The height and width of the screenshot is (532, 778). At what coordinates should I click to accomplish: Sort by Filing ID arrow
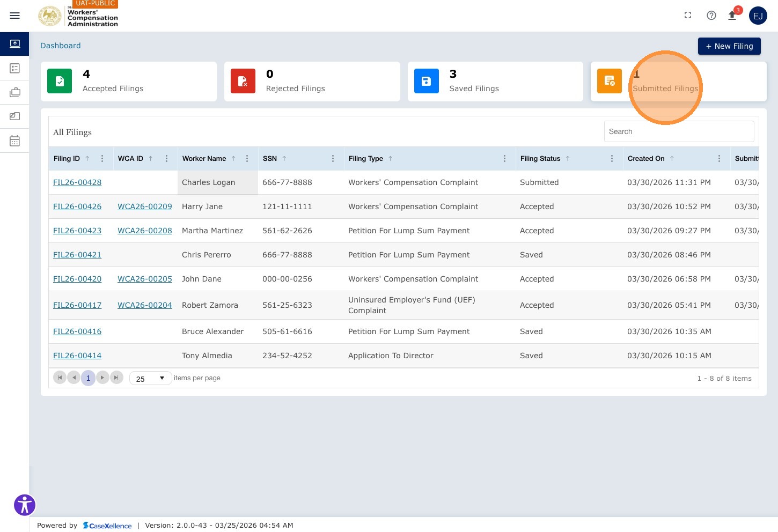coord(87,159)
